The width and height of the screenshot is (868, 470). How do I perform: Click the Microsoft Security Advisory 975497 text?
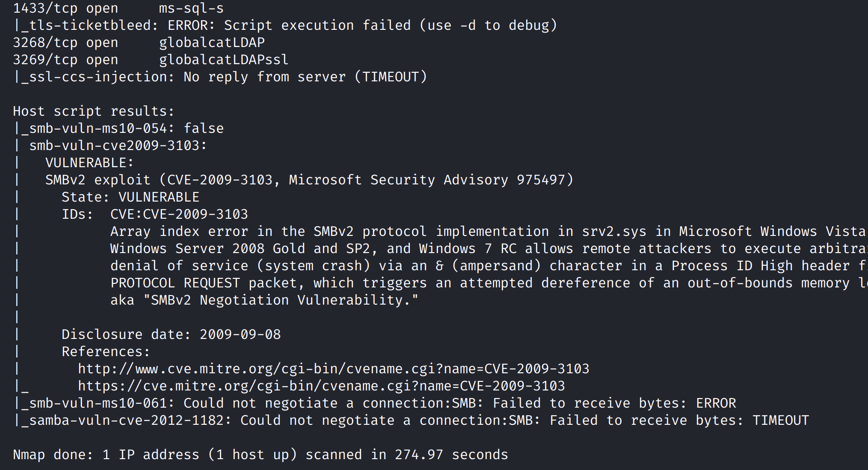pos(430,180)
